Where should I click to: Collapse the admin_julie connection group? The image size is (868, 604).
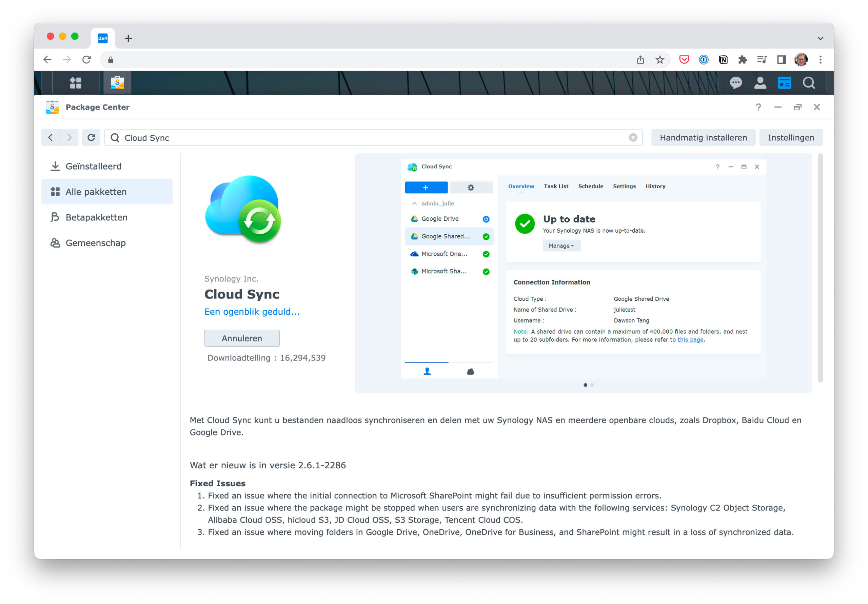[x=415, y=203]
